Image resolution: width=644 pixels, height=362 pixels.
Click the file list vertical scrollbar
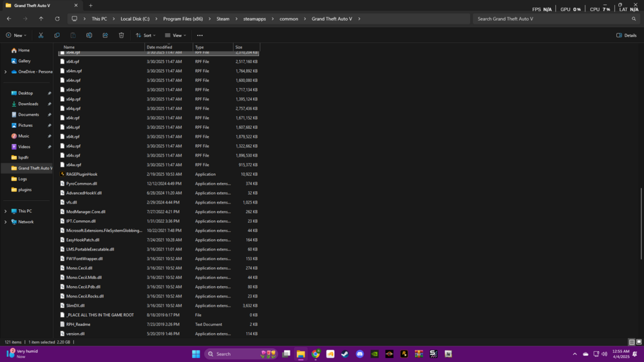(641, 224)
